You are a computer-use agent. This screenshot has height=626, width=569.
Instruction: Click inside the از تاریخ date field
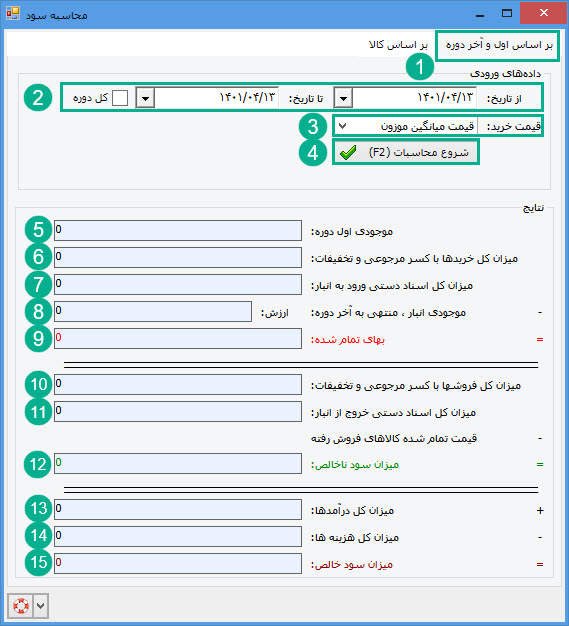[x=415, y=98]
